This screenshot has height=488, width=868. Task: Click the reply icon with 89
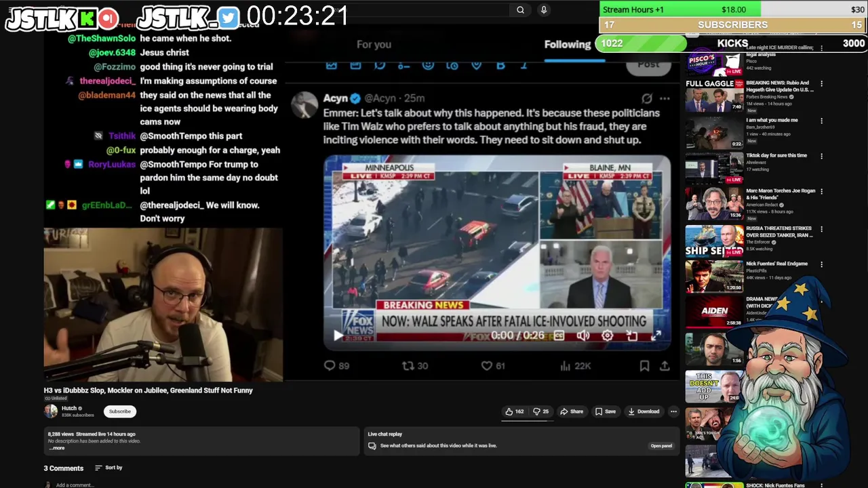(330, 365)
